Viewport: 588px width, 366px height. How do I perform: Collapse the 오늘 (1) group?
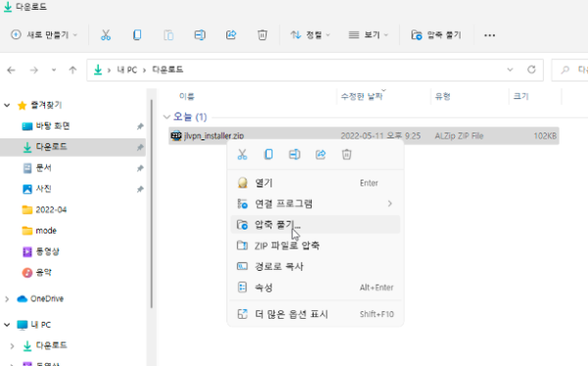(167, 117)
